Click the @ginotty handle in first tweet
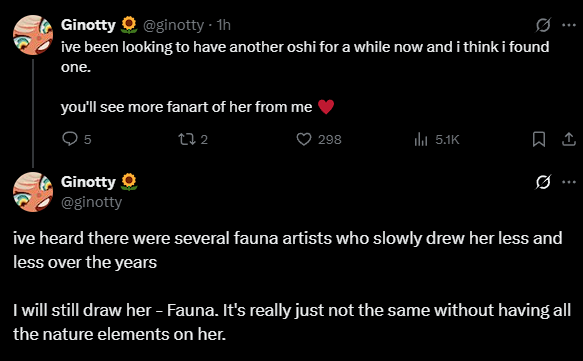This screenshot has width=583, height=361. (x=173, y=25)
